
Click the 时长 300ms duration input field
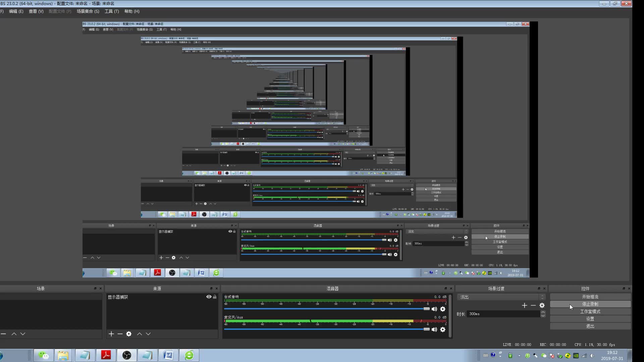pos(504,314)
